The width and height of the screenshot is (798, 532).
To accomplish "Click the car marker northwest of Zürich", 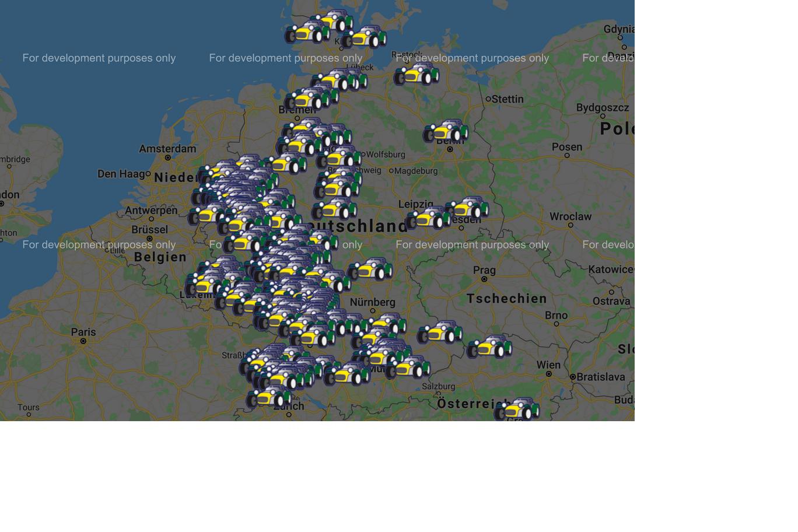I will pyautogui.click(x=269, y=397).
